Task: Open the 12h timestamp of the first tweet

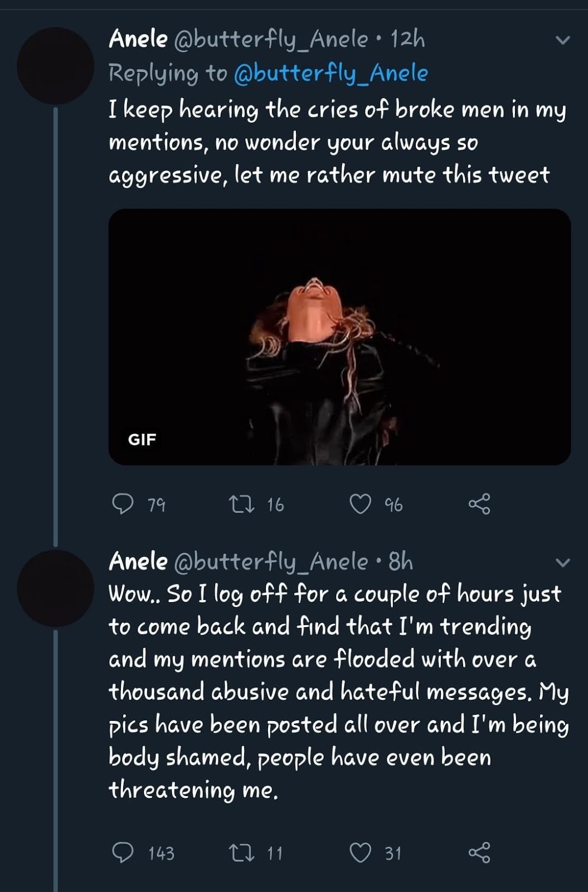Action: coord(407,39)
